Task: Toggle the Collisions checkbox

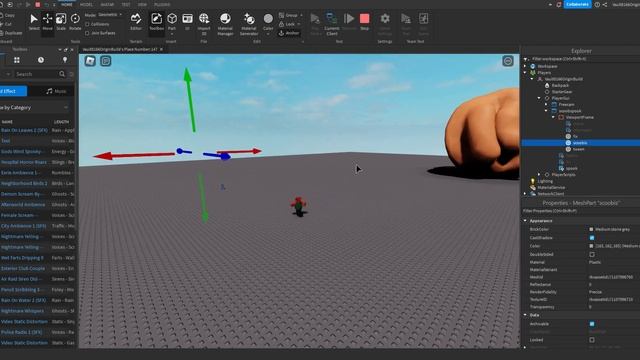Action: 87,24
